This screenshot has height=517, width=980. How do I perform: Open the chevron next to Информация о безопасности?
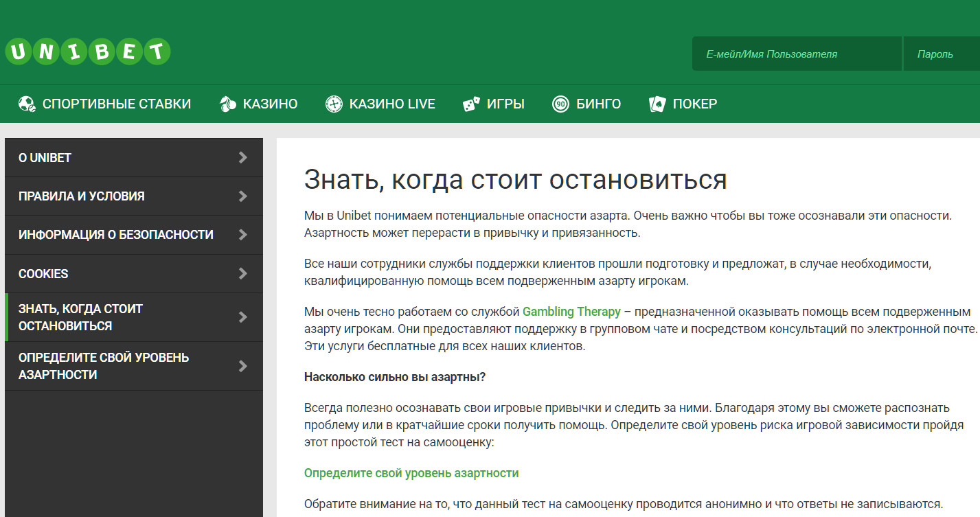[x=243, y=234]
